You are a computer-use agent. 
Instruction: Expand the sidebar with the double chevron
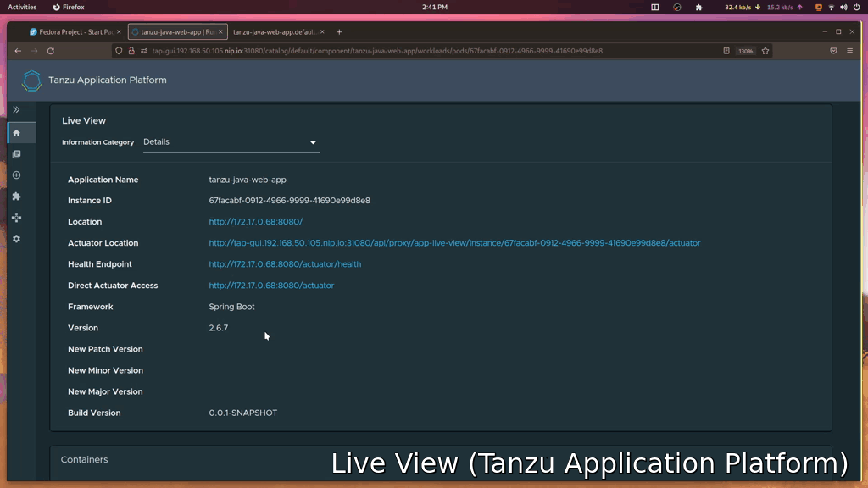[x=16, y=110]
